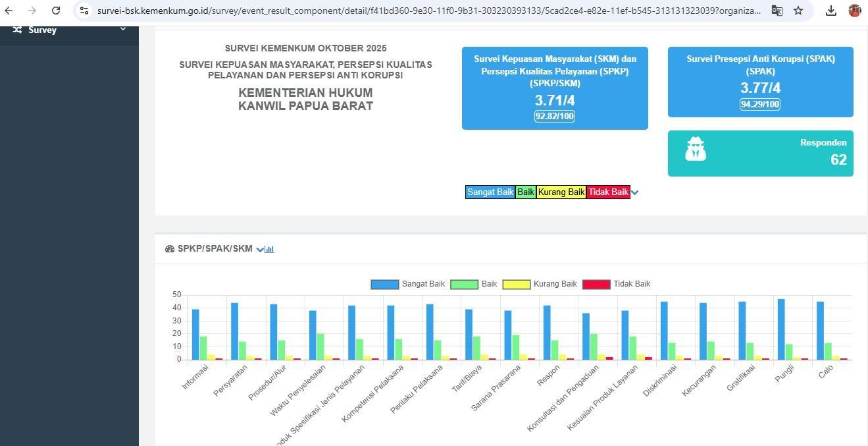
Task: Open the Survey menu in the sidebar
Action: click(42, 30)
